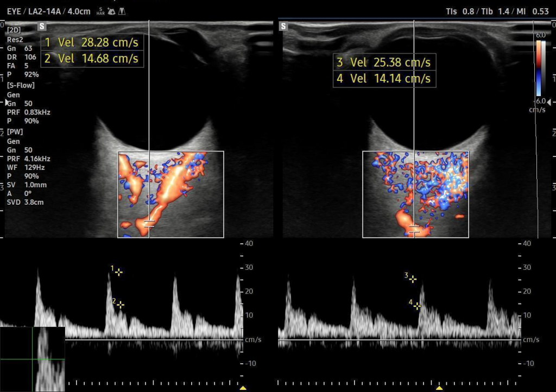
Task: Click measurement 3 Vel 25.38 cm/s
Action: (x=384, y=62)
